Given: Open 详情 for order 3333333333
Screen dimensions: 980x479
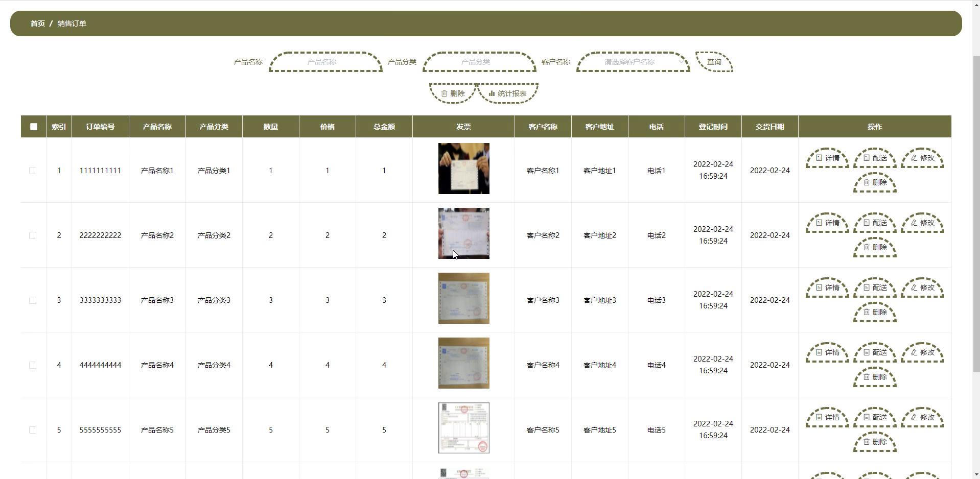Looking at the screenshot, I should 827,288.
